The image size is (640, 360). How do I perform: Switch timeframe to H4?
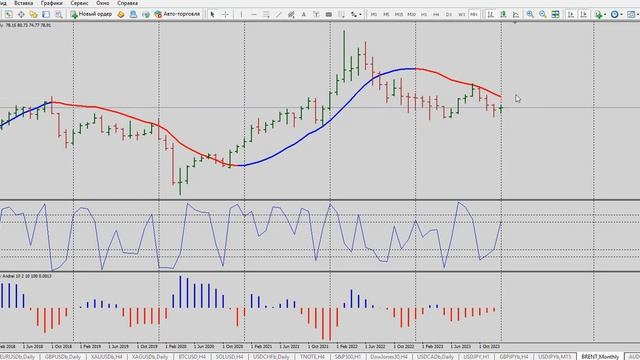pyautogui.click(x=436, y=14)
